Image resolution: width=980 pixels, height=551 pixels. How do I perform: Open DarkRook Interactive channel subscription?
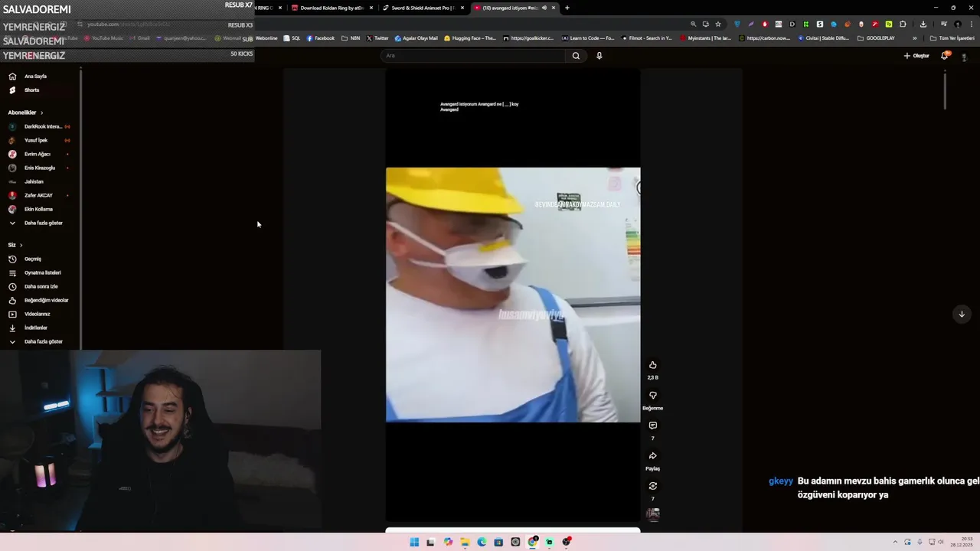coord(40,126)
